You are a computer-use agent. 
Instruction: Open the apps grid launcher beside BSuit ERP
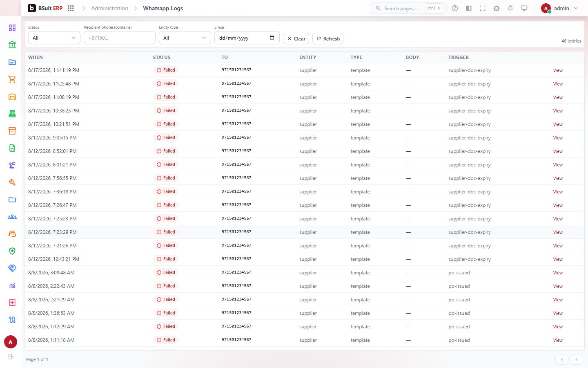tap(71, 8)
